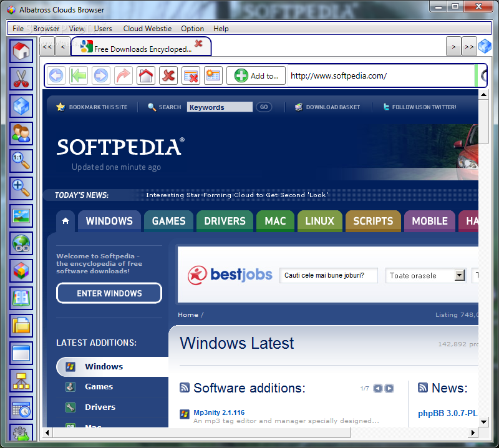Click the calendar clock history icon
Image resolution: width=499 pixels, height=448 pixels.
pyautogui.click(x=21, y=409)
